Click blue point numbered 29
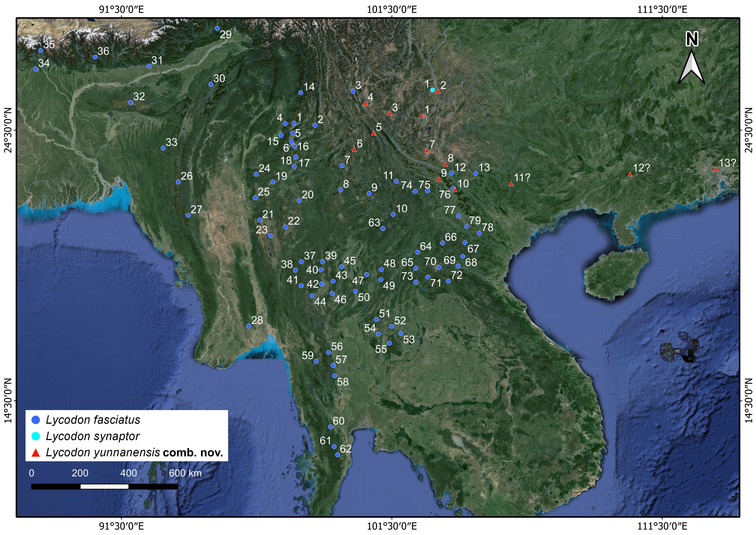Screen dimensions: 756x535 coord(217,29)
